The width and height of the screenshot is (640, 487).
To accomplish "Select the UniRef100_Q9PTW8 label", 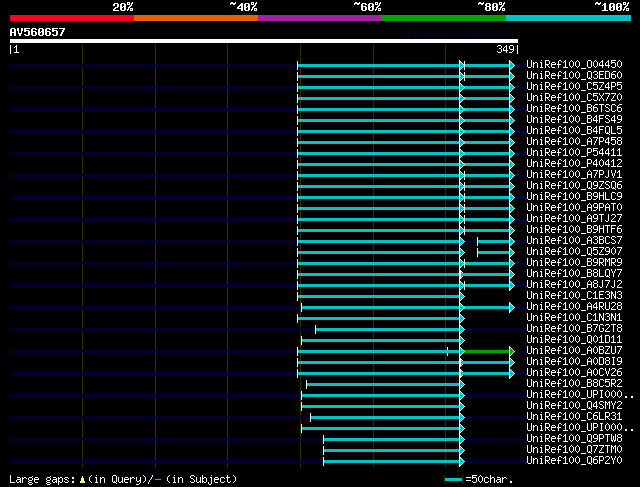I will coord(574,439).
